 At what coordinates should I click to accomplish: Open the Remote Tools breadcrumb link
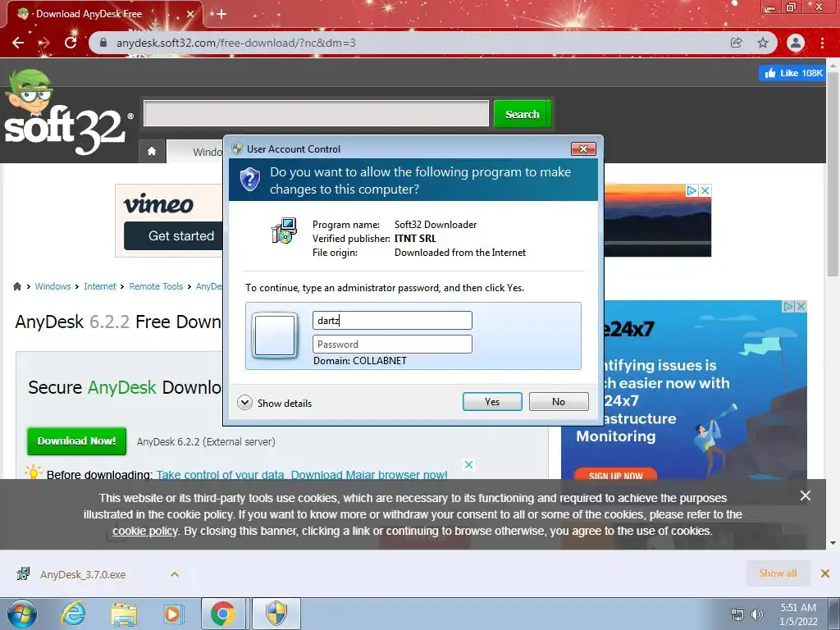(156, 286)
